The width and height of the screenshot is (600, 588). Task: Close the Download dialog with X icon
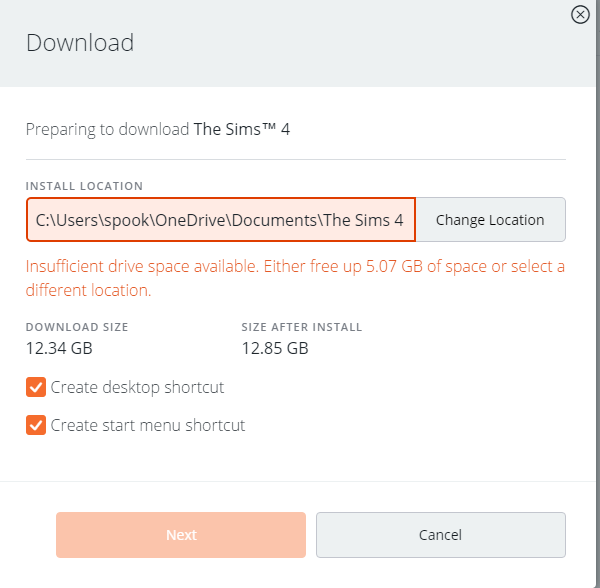click(580, 14)
